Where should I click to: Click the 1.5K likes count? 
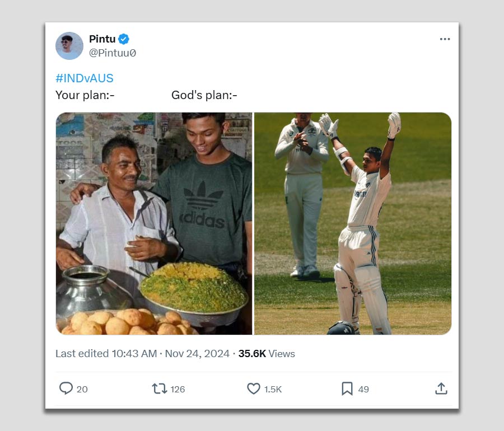273,389
